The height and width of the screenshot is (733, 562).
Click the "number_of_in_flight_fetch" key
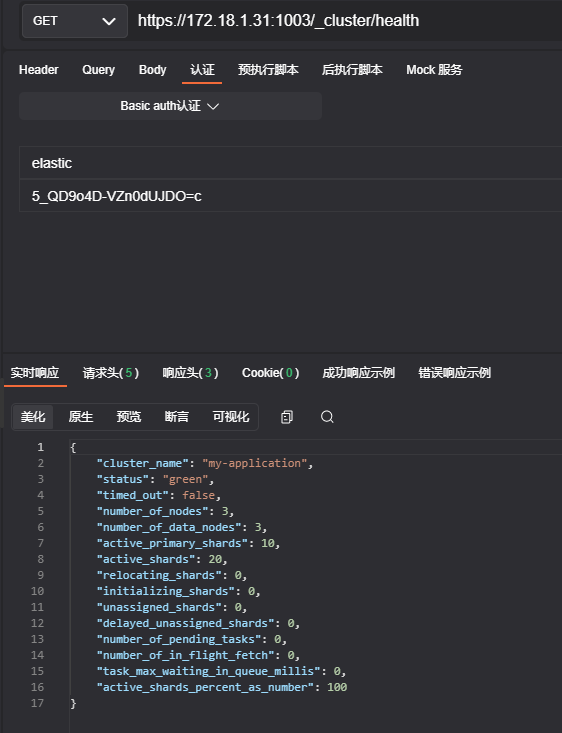[185, 655]
